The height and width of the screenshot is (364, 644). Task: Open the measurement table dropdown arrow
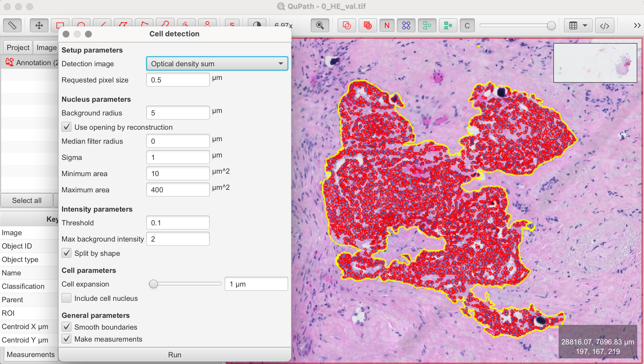pos(585,25)
